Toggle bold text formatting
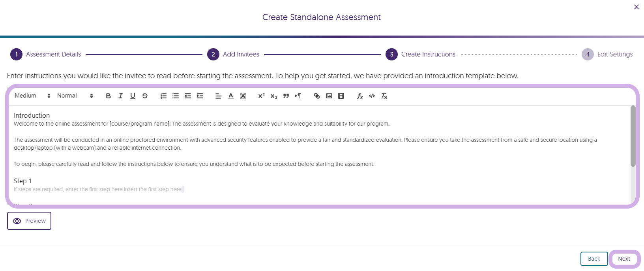 click(x=109, y=96)
